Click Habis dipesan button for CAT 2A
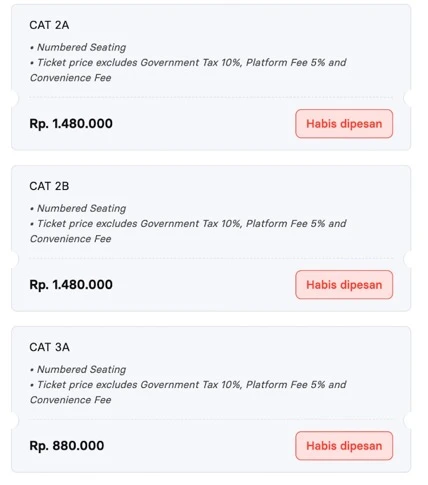 pyautogui.click(x=344, y=124)
